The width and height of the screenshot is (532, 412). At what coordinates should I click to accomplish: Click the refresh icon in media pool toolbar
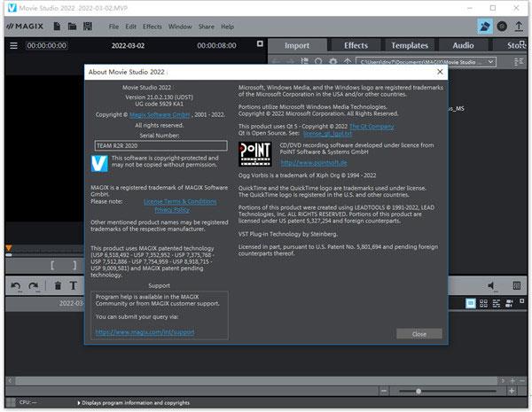point(318,62)
